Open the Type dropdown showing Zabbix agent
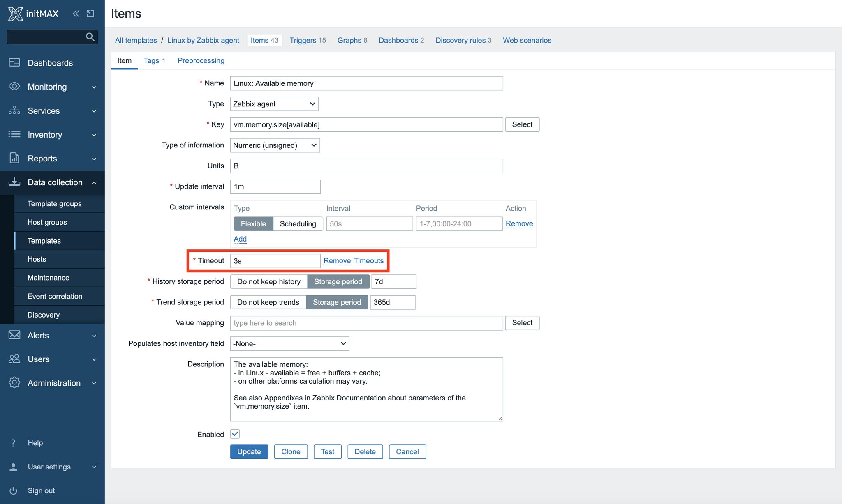 pyautogui.click(x=274, y=104)
